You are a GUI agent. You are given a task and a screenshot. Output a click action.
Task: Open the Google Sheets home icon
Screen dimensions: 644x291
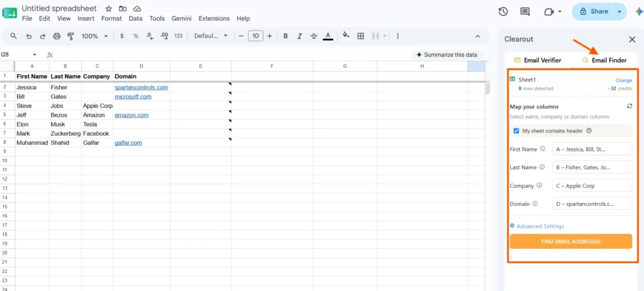[x=10, y=13]
